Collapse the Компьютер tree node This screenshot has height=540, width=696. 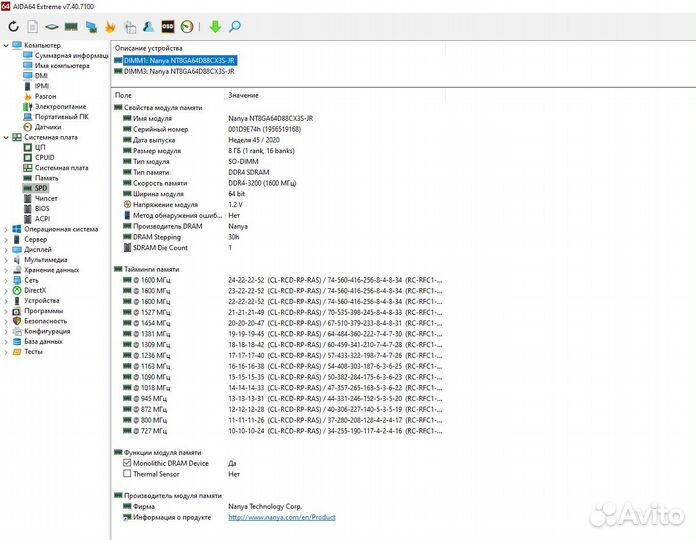tap(6, 45)
